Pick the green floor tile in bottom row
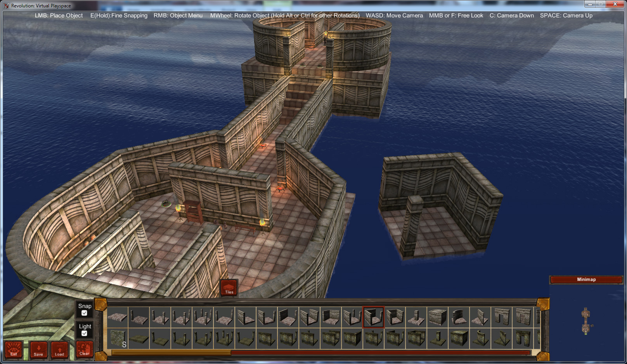The width and height of the screenshot is (627, 364). tap(139, 338)
